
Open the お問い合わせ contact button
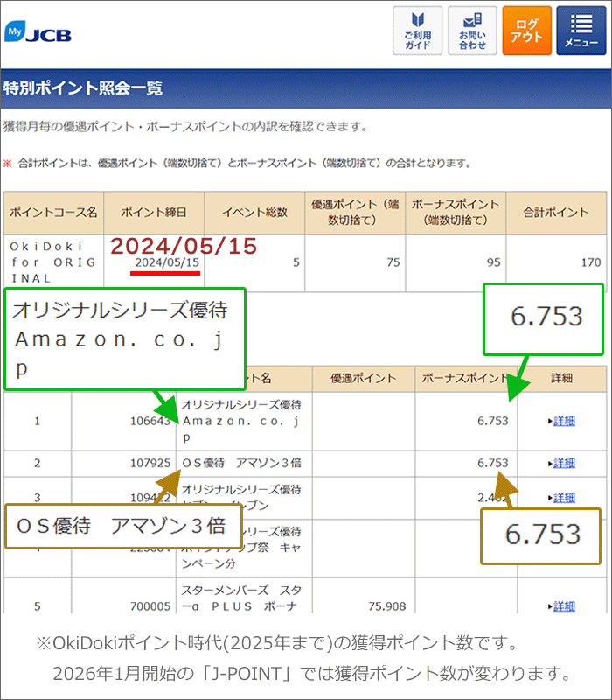(x=472, y=31)
